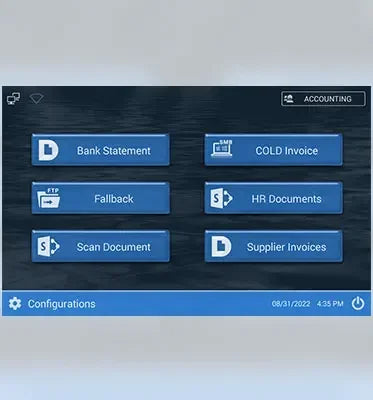Click the 4:35 PM clock text
Image resolution: width=373 pixels, height=400 pixels.
(330, 304)
